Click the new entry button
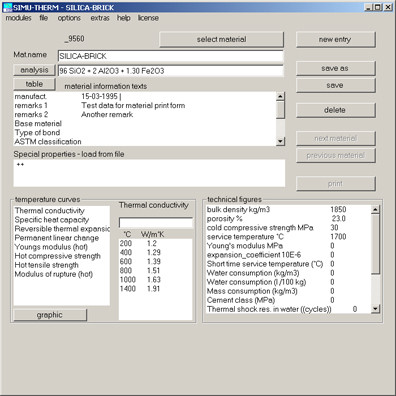The height and width of the screenshot is (396, 396). [x=335, y=39]
